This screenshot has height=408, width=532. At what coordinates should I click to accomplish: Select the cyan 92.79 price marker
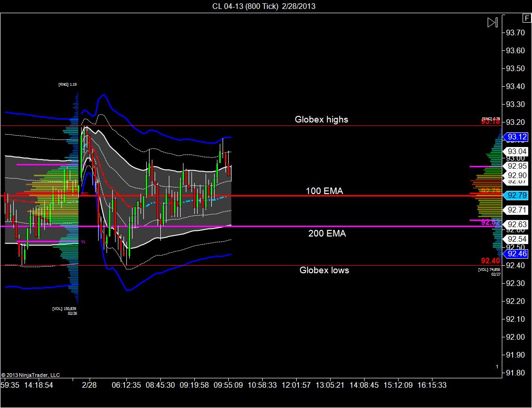(x=515, y=196)
